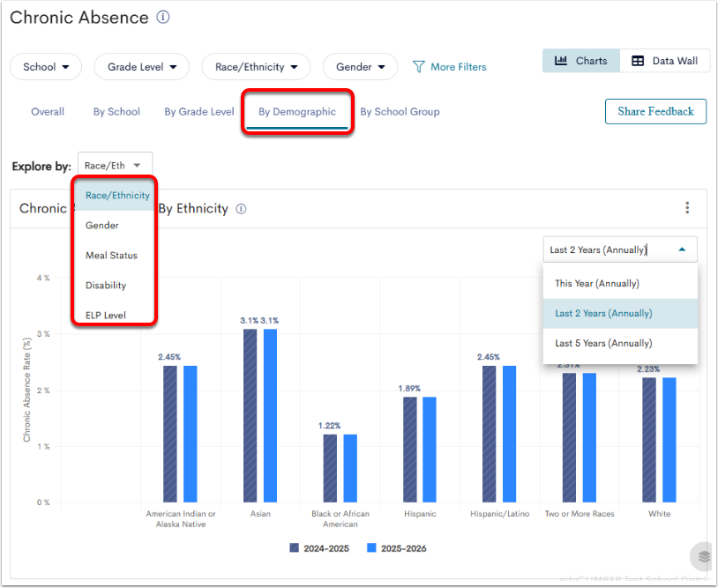Open the three-dot chart options menu

point(687,208)
